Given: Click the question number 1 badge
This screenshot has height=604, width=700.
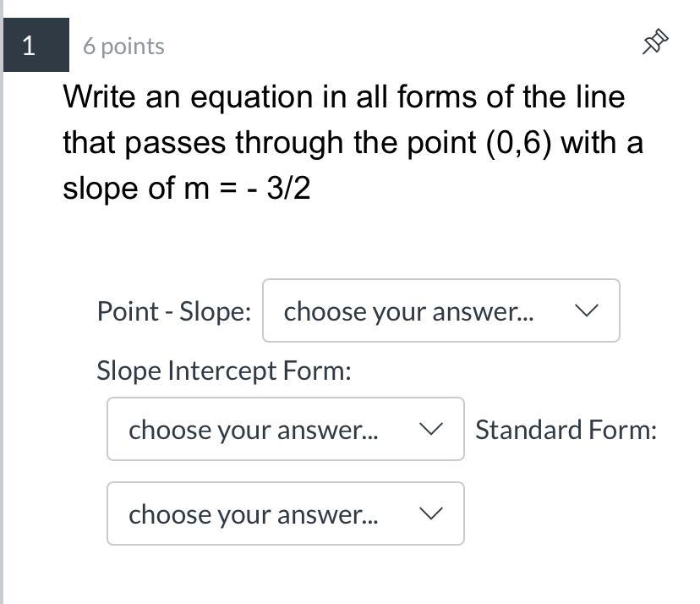Looking at the screenshot, I should click(x=29, y=46).
